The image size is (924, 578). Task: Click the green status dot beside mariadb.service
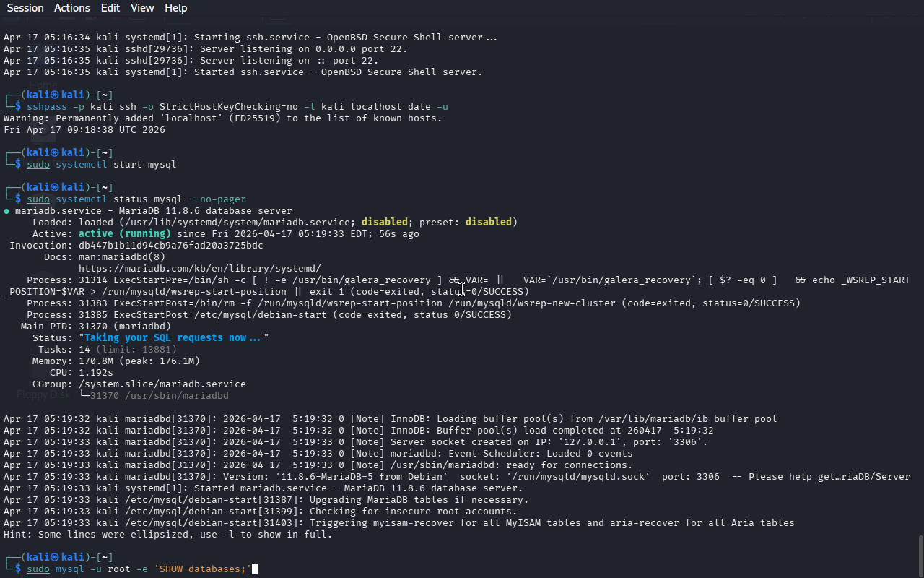coord(6,211)
